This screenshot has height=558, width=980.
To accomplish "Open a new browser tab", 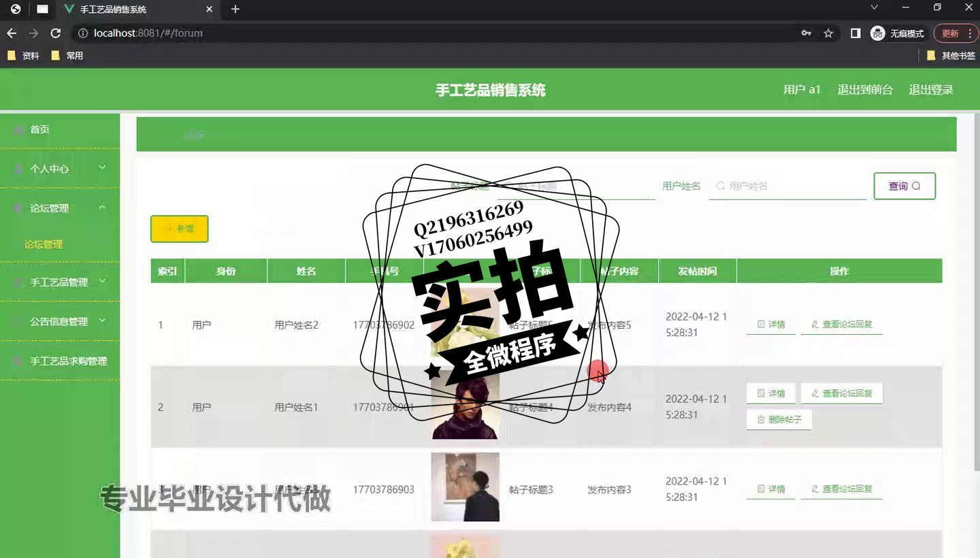I will click(235, 10).
